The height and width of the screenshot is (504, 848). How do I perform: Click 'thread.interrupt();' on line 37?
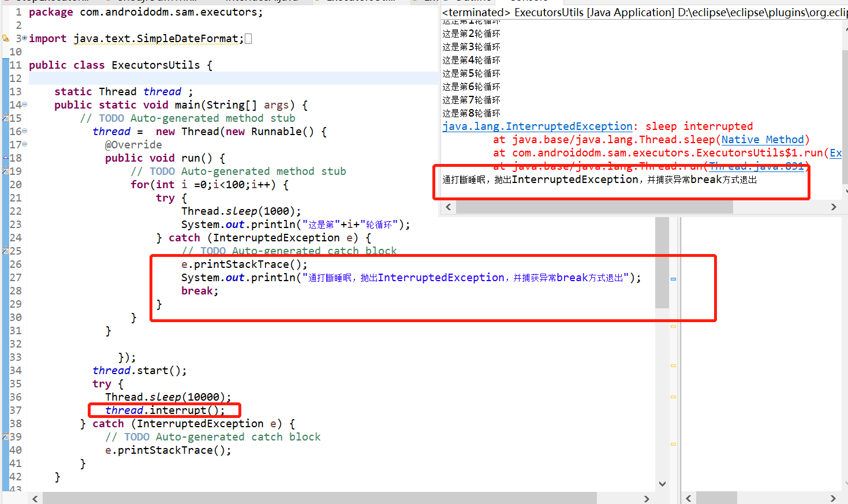[x=165, y=410]
